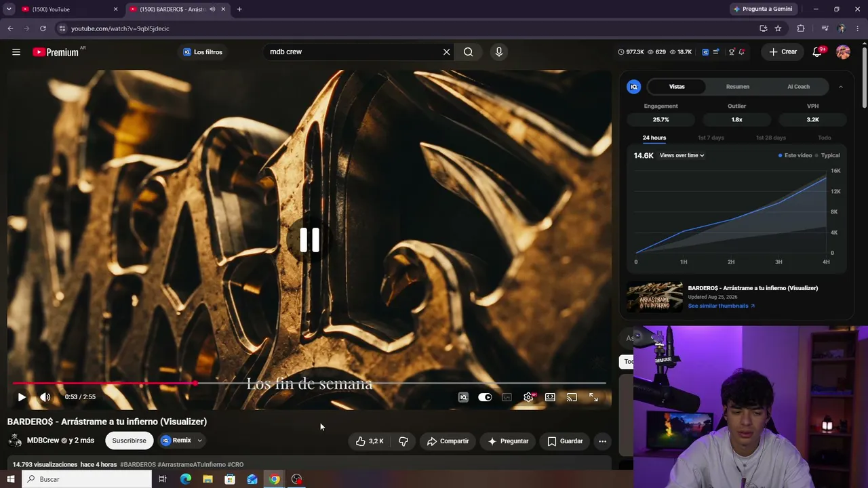Open the 'Views over time' dropdown

(x=682, y=155)
